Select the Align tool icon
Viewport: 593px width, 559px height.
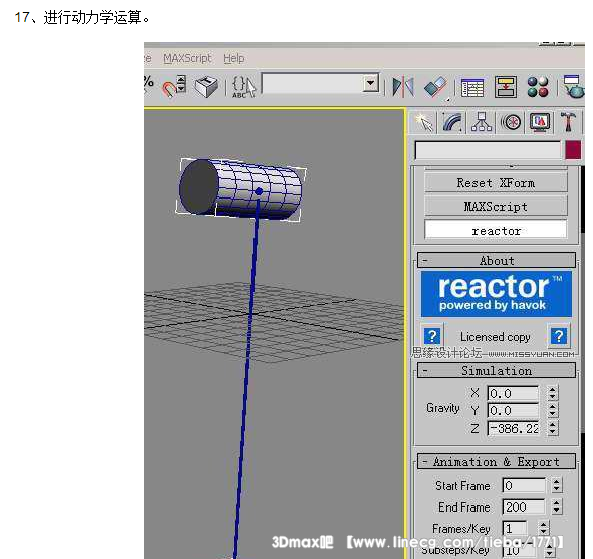click(x=436, y=87)
